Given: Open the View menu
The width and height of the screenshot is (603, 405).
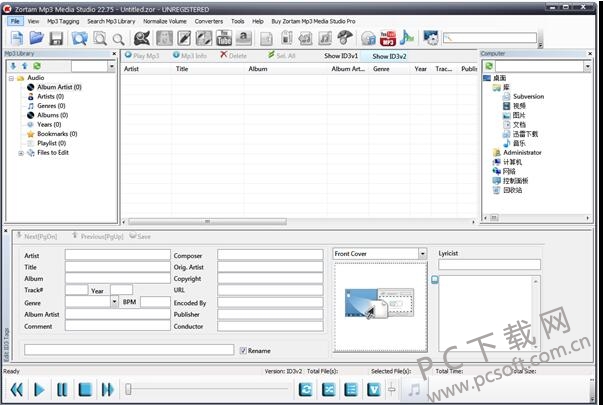Looking at the screenshot, I should pyautogui.click(x=33, y=21).
